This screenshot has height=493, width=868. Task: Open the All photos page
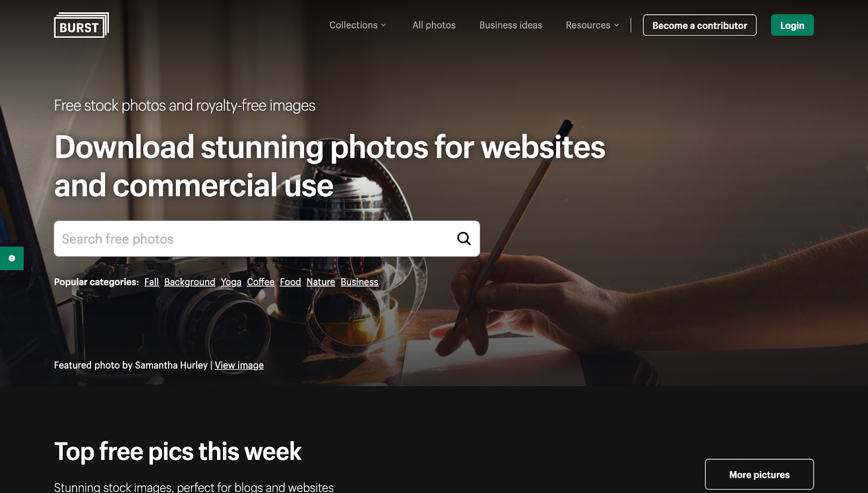(434, 25)
